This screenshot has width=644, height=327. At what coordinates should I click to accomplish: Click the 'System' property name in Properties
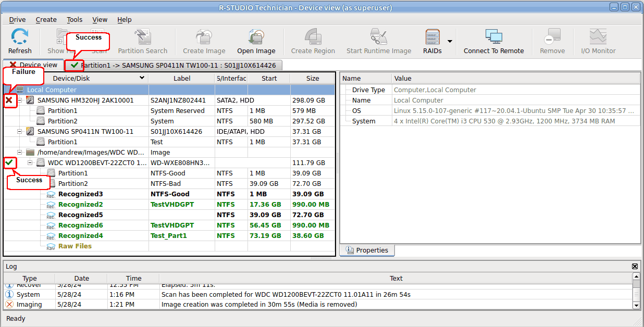click(364, 121)
